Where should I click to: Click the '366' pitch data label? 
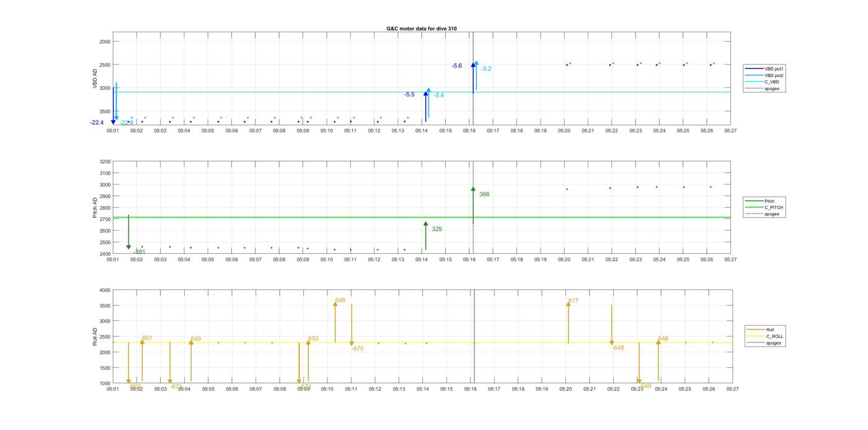click(x=484, y=194)
